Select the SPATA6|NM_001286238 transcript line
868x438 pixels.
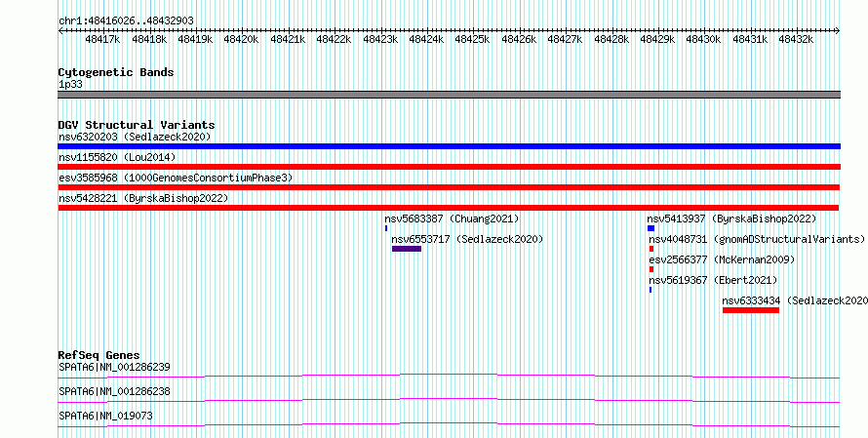coord(449,400)
